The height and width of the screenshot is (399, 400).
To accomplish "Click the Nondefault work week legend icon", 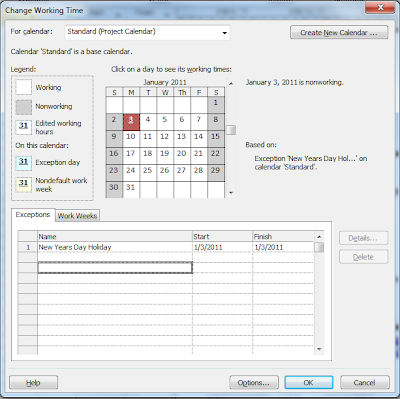I will click(24, 184).
